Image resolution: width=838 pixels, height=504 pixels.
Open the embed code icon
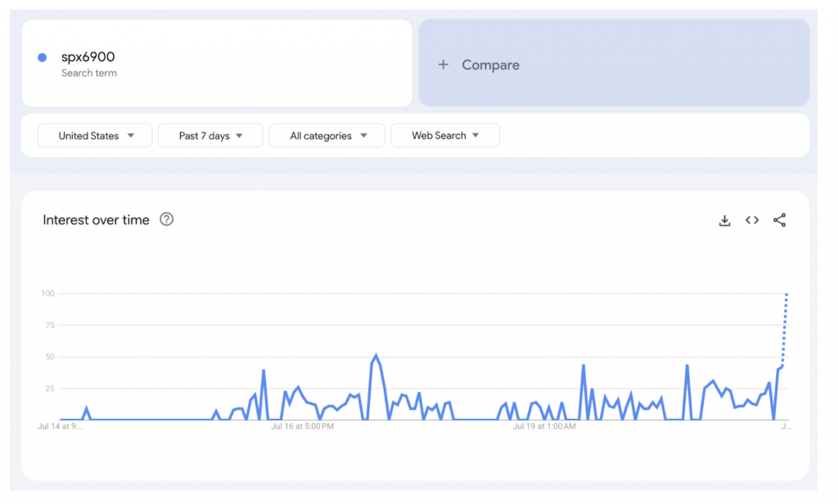(752, 220)
